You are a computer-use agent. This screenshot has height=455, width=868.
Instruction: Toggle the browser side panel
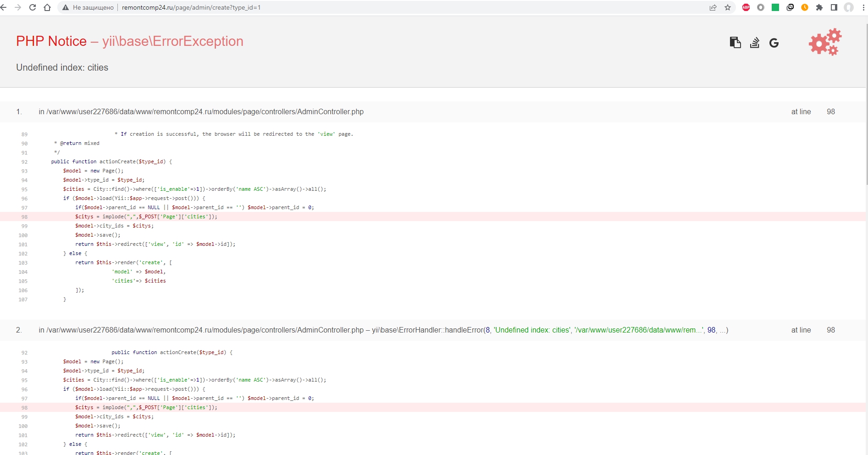(x=834, y=7)
